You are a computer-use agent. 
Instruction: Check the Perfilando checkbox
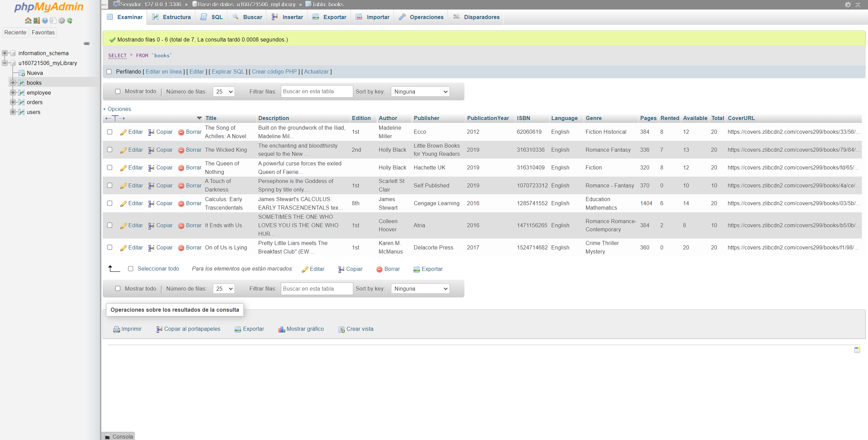click(109, 71)
